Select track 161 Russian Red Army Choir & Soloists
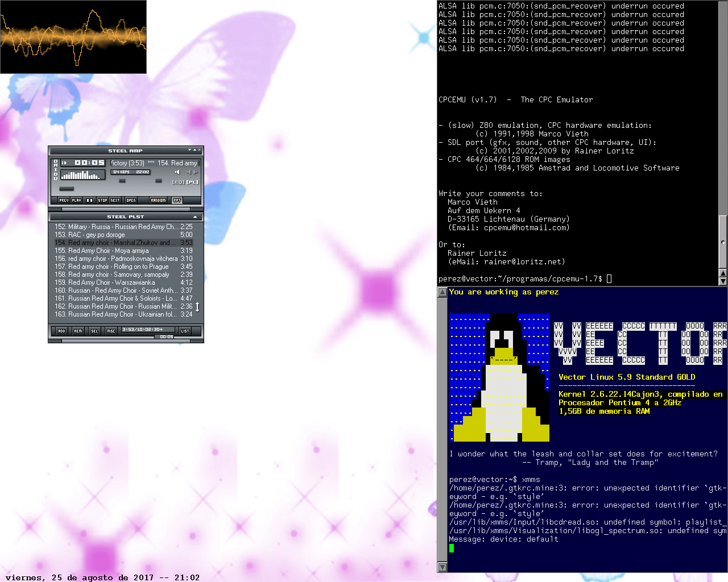The image size is (728, 582). pos(123,298)
